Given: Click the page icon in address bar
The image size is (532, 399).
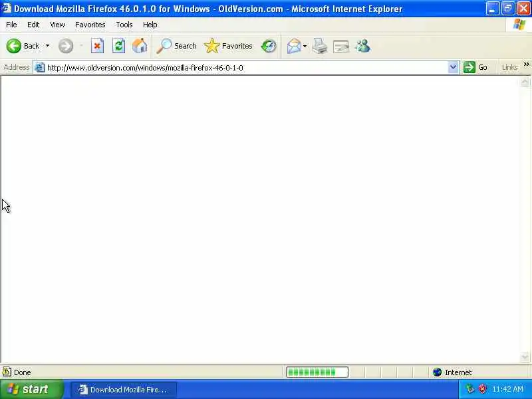Looking at the screenshot, I should (40, 68).
